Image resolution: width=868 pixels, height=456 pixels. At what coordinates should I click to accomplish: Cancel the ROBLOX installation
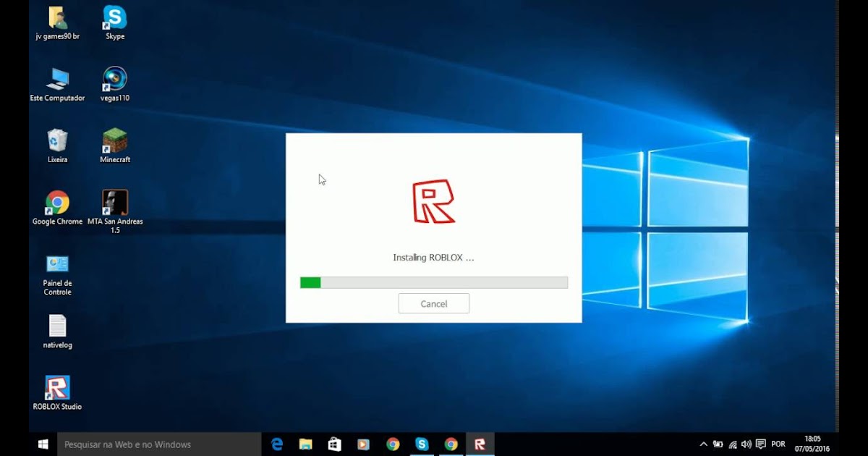point(434,304)
